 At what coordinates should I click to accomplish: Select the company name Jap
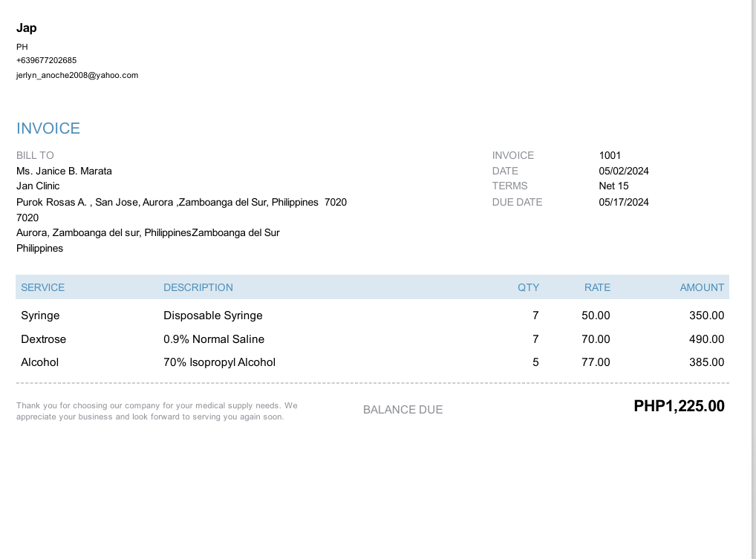tap(27, 28)
